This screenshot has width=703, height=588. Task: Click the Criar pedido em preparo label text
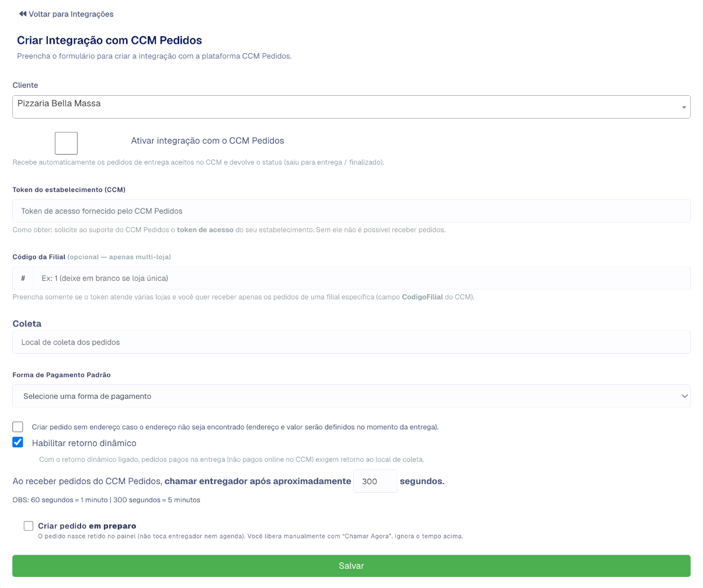[x=87, y=526]
